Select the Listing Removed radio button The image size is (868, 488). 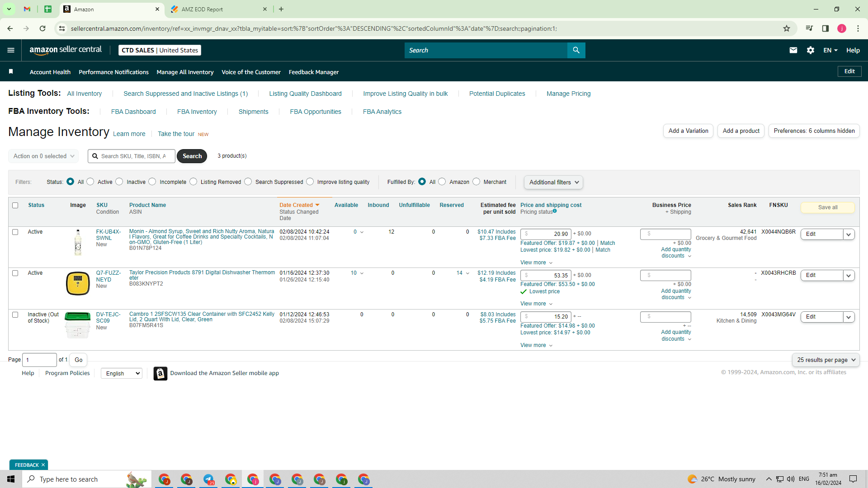[193, 182]
